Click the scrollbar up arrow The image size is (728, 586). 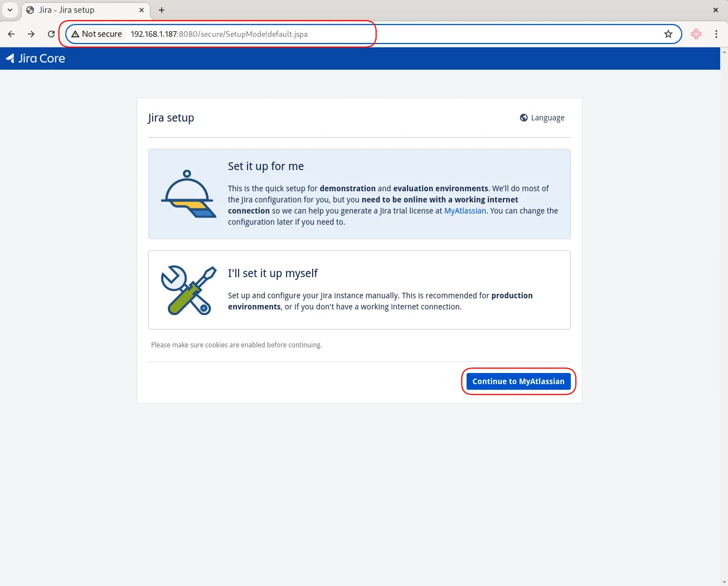click(724, 51)
